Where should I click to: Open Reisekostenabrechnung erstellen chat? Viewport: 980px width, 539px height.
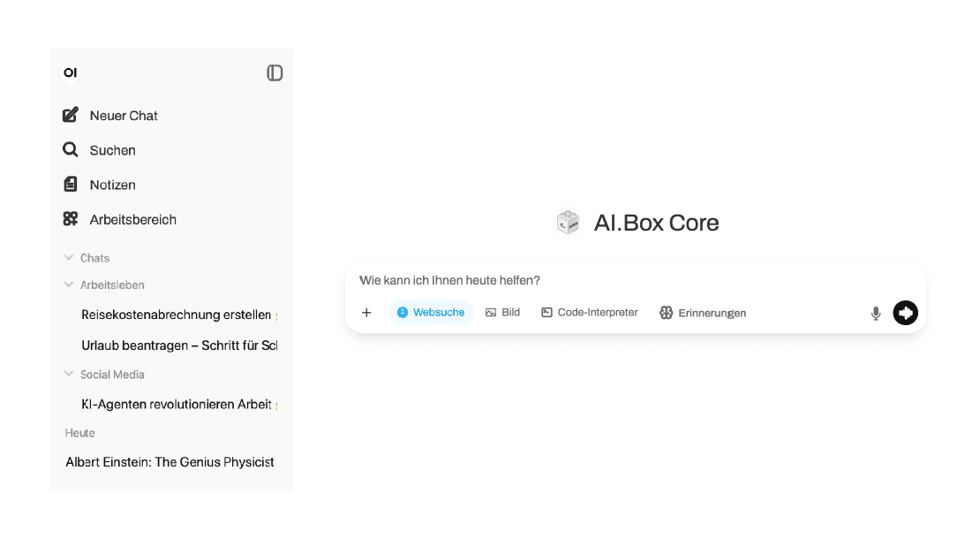click(x=176, y=315)
